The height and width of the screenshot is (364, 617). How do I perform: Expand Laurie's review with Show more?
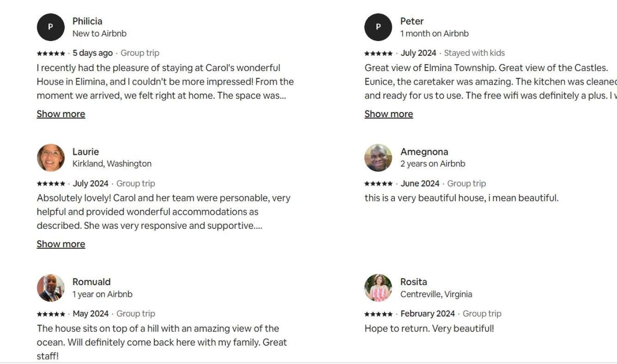[x=61, y=244]
